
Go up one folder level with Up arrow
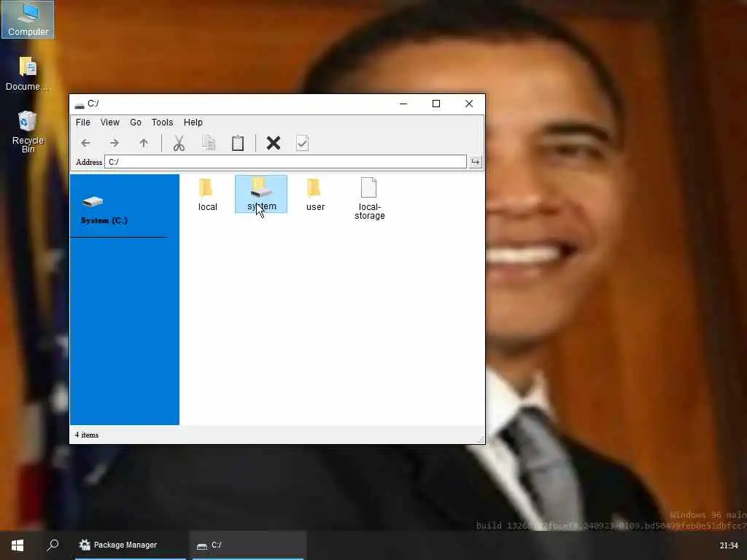pos(144,143)
